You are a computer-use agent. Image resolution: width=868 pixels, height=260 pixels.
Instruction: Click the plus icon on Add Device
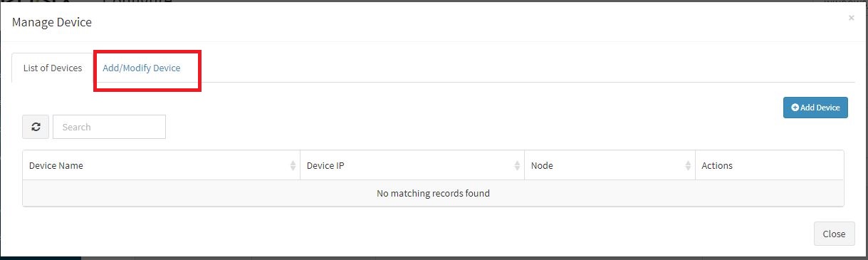(x=795, y=108)
